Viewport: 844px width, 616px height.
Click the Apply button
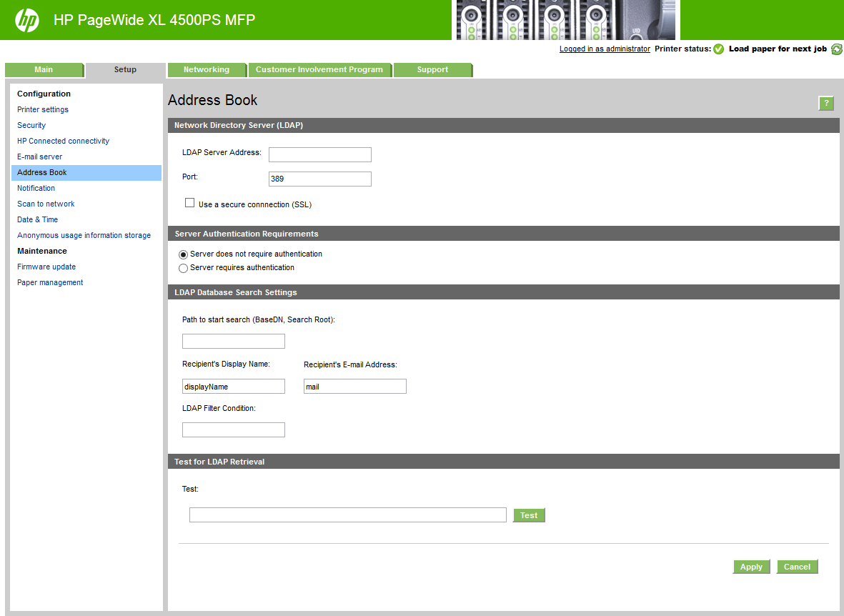tap(751, 567)
